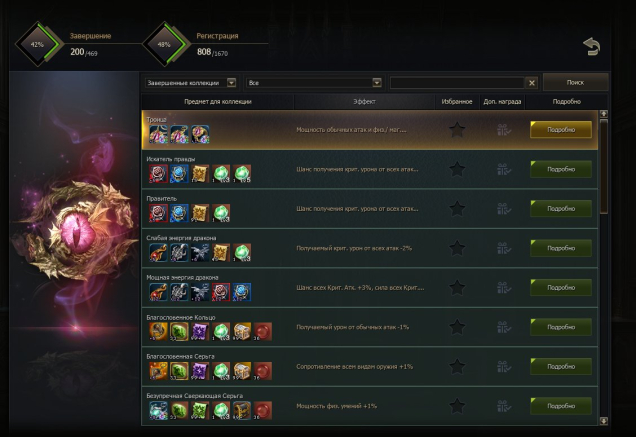Click the back arrow icon at top right
The height and width of the screenshot is (437, 636).
[x=591, y=47]
